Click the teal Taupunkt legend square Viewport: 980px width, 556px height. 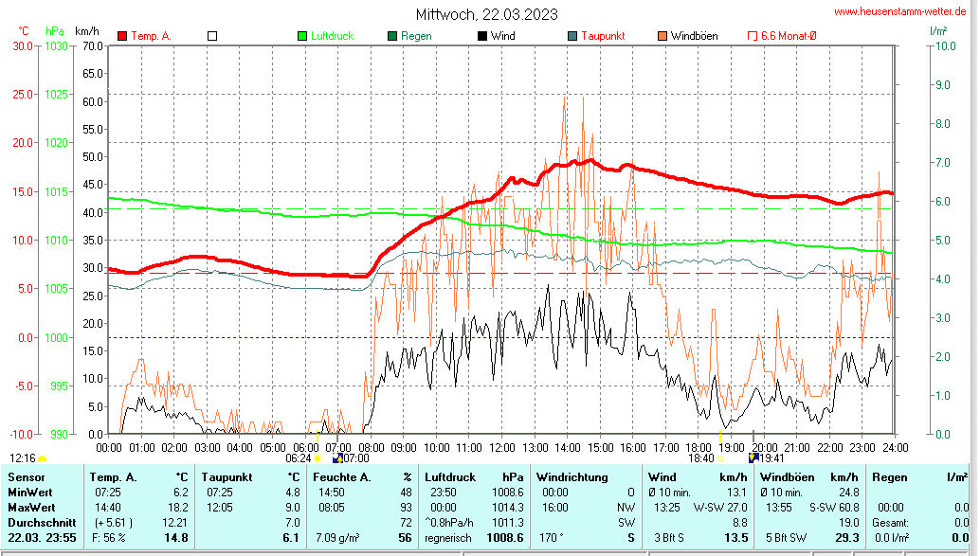tap(572, 36)
